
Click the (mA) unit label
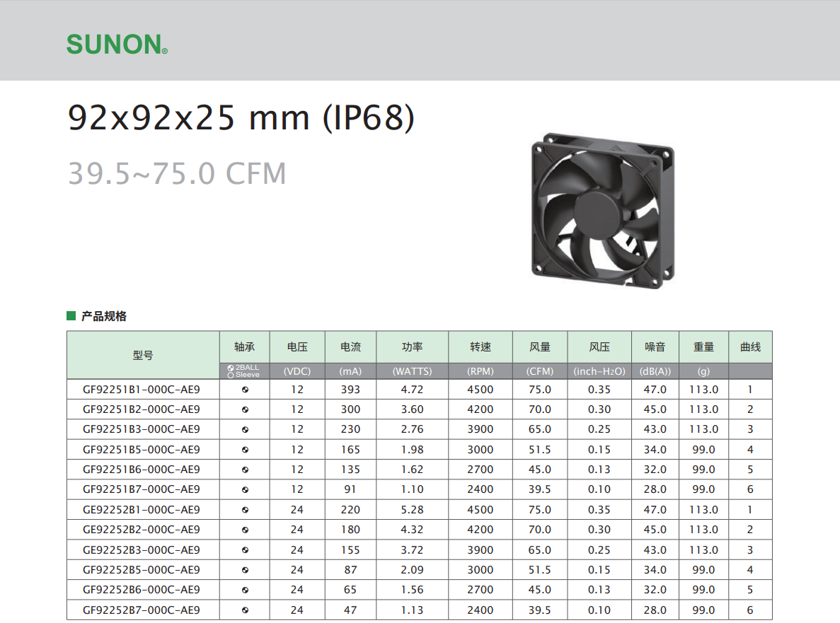351,371
